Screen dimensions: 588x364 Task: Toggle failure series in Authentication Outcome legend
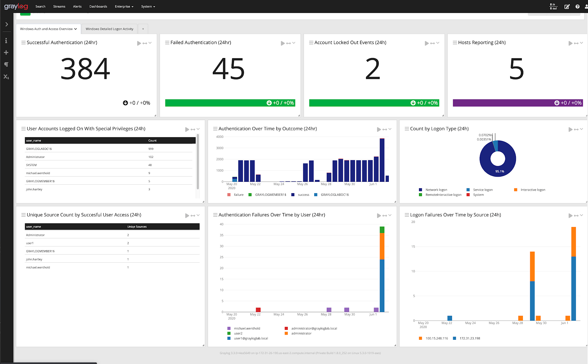(239, 195)
